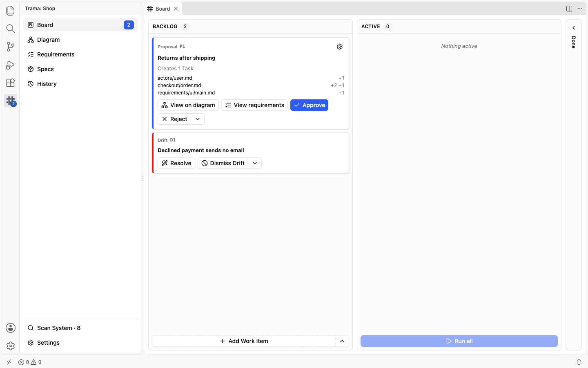This screenshot has height=368, width=588.
Task: Click the notifications bell in status bar
Action: click(579, 362)
